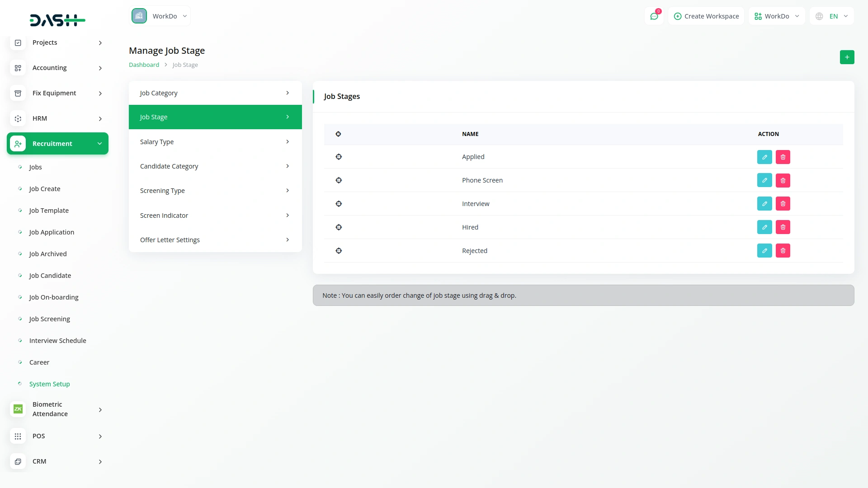Image resolution: width=868 pixels, height=488 pixels.
Task: Click the DASH logo
Action: pyautogui.click(x=57, y=20)
